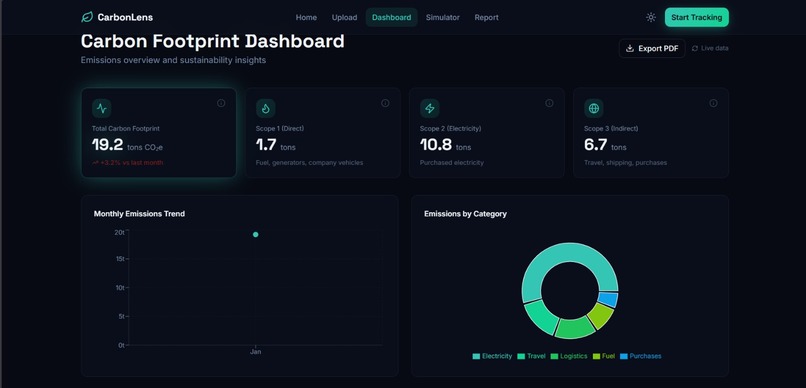Click the globe icon on Scope 3 card
This screenshot has width=806, height=388.
pos(594,108)
